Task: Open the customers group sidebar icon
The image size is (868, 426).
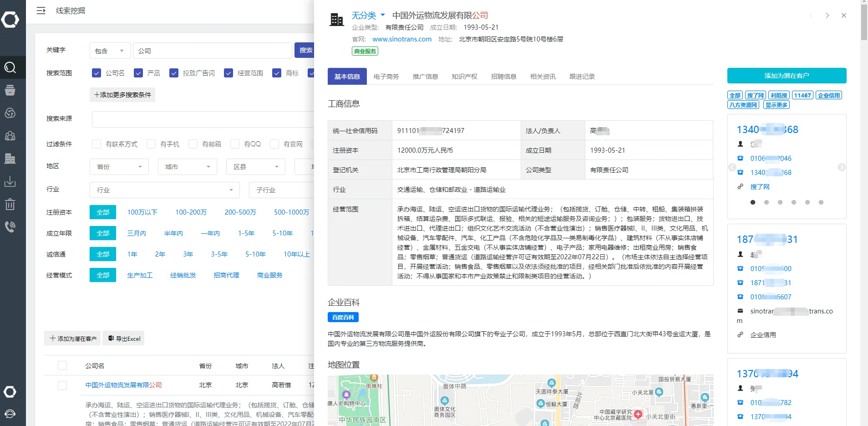Action: (10, 136)
